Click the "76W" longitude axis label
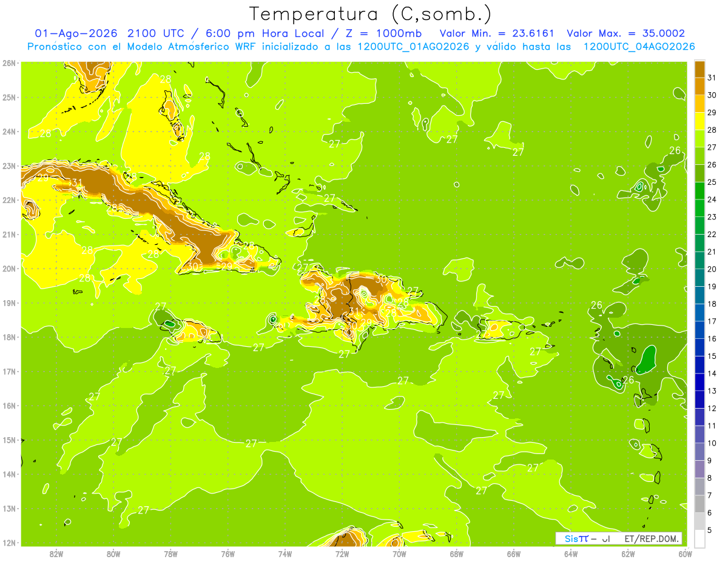The image size is (728, 562). pyautogui.click(x=227, y=554)
